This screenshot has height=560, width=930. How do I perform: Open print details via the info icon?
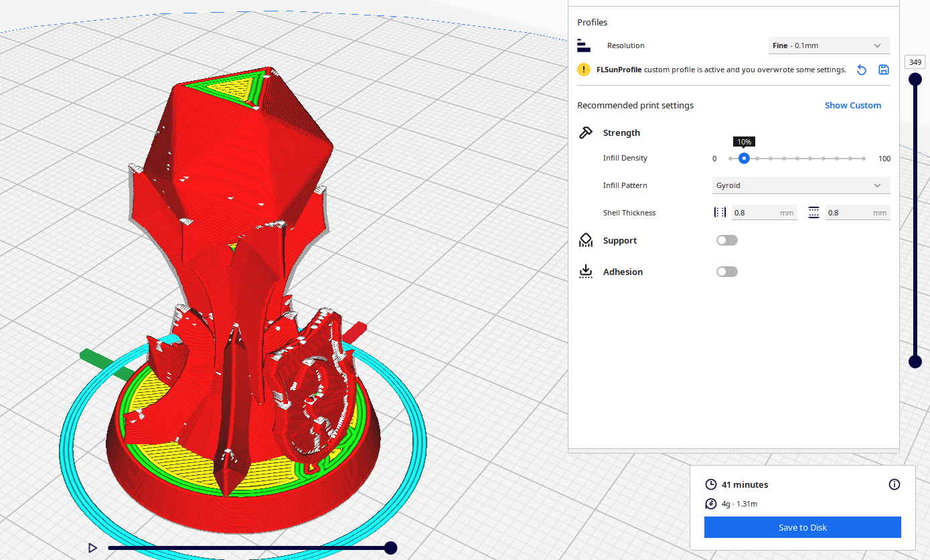pos(894,484)
